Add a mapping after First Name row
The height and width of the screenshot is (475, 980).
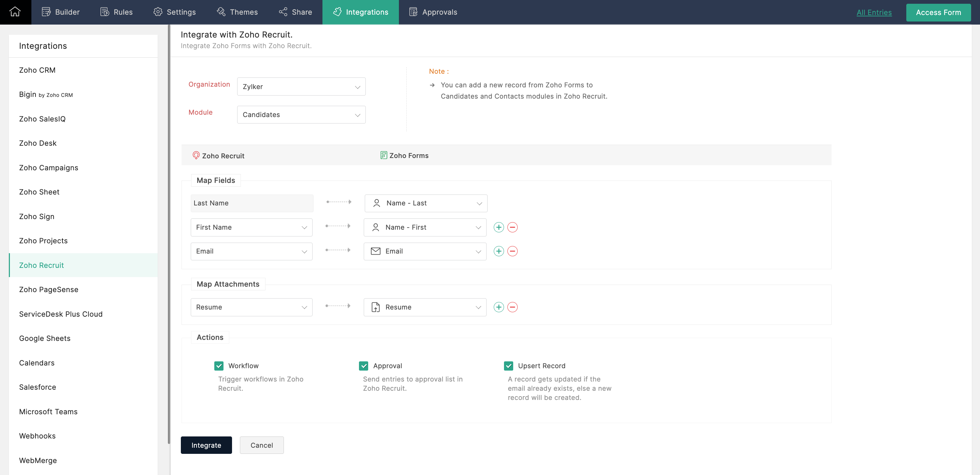pyautogui.click(x=499, y=227)
